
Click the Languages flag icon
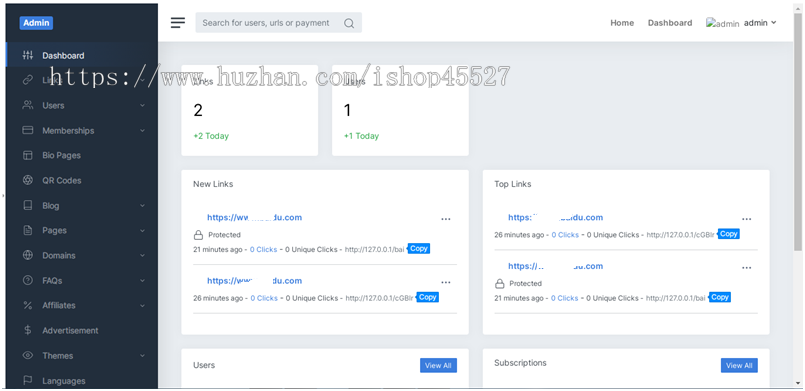[x=28, y=380]
